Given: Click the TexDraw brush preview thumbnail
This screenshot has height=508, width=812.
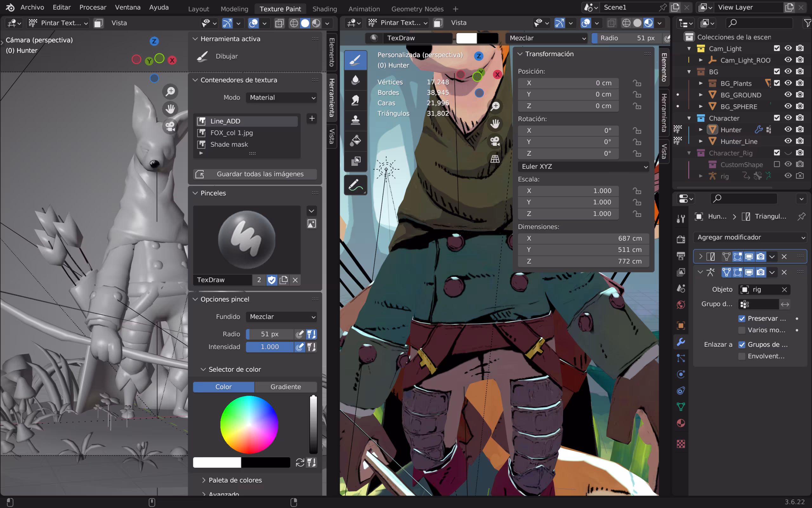Looking at the screenshot, I should point(247,239).
